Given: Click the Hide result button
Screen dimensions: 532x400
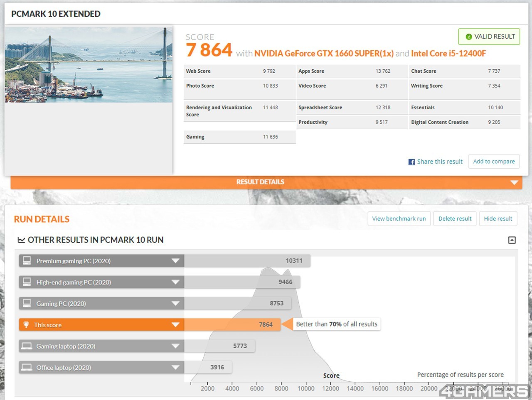Looking at the screenshot, I should click(498, 218).
